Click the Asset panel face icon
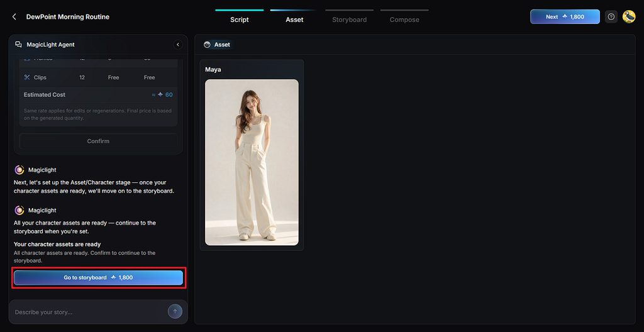The image size is (644, 332). [207, 45]
